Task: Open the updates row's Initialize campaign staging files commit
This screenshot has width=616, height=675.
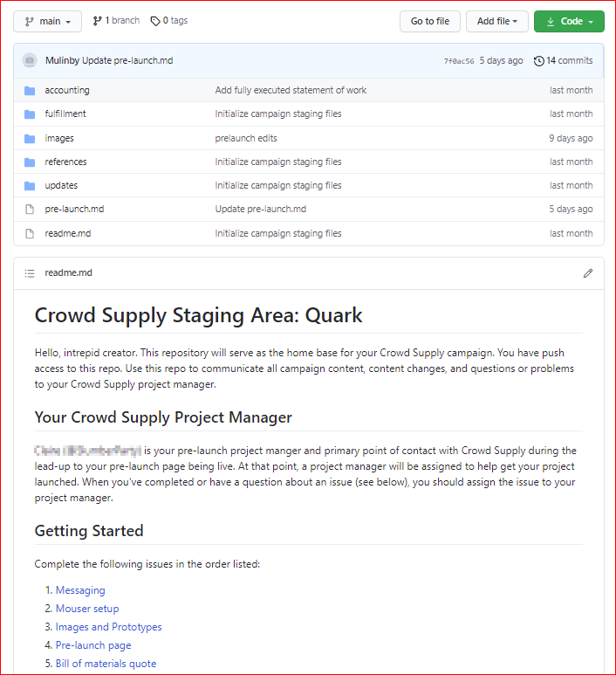Action: (x=278, y=185)
